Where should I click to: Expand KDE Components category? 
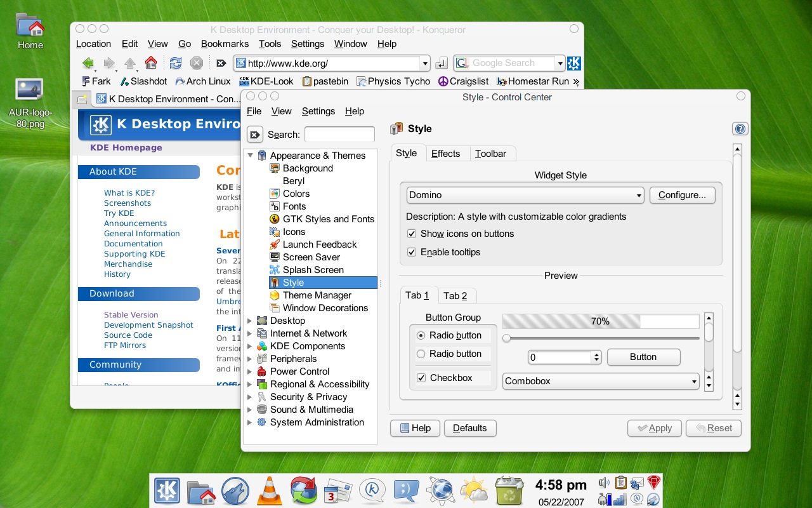pos(250,346)
